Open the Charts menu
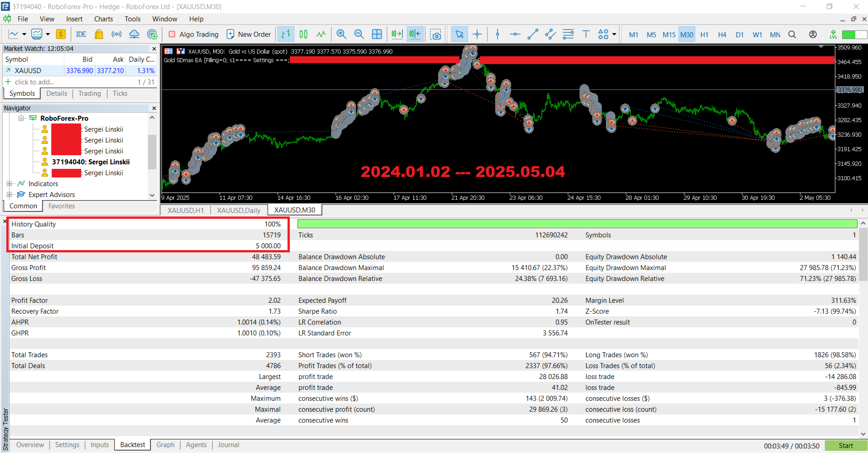The image size is (868, 453). click(x=103, y=19)
